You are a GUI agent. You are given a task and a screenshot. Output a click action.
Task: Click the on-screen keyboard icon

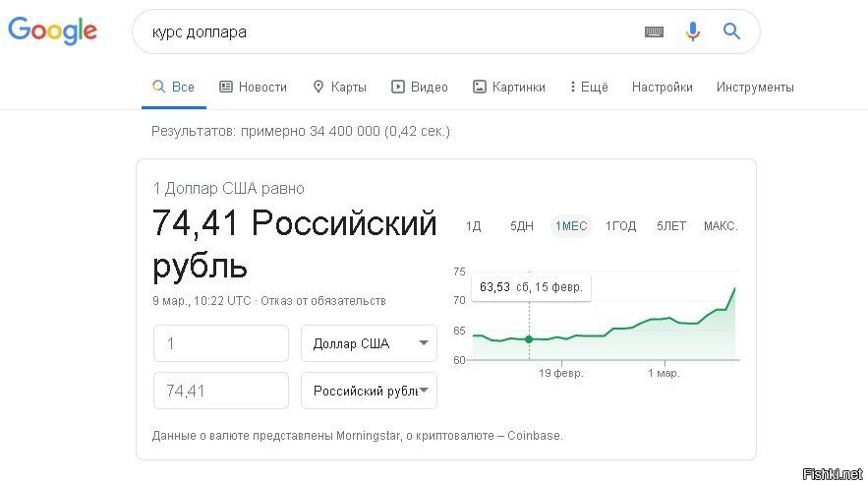click(x=654, y=31)
